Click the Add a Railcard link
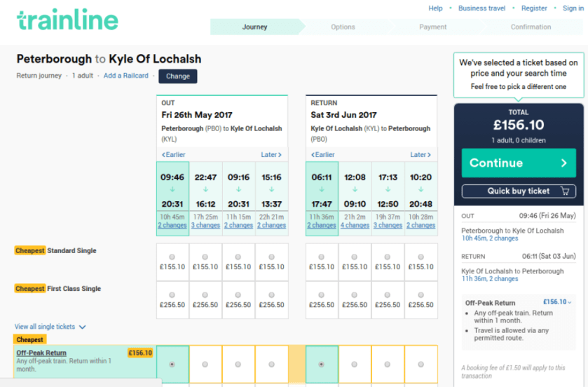588x387 pixels. (126, 76)
